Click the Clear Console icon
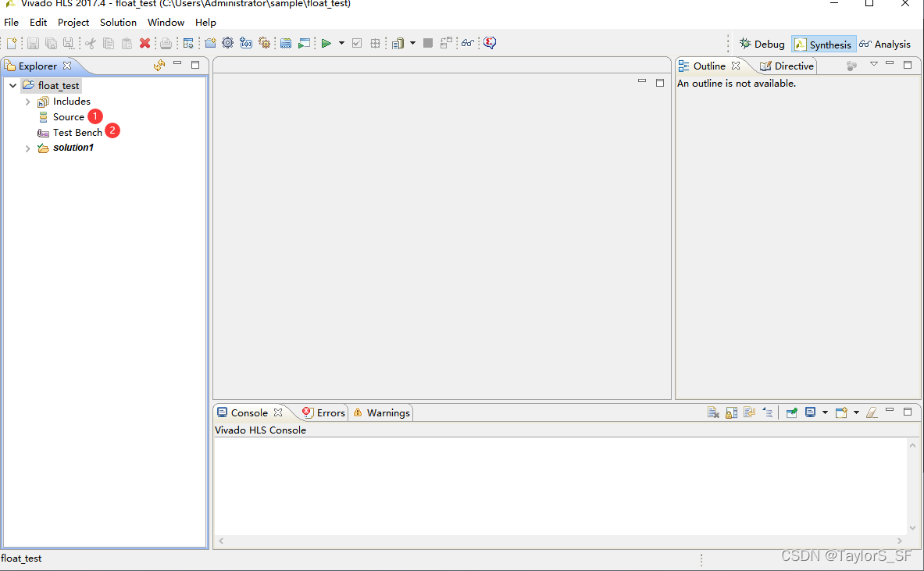 (713, 413)
